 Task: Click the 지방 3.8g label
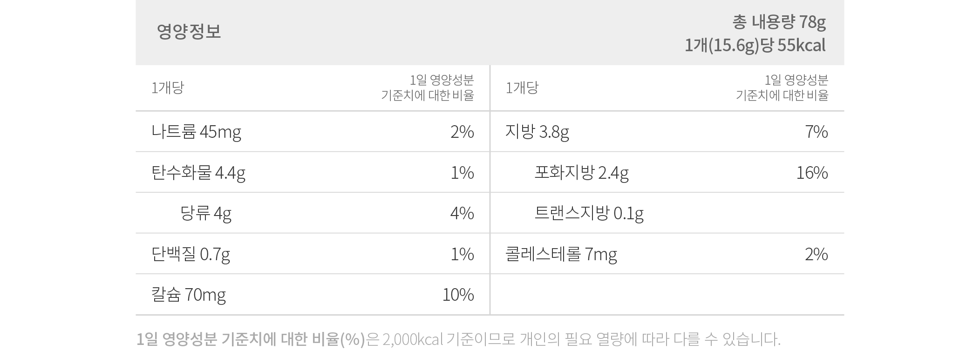tap(537, 132)
